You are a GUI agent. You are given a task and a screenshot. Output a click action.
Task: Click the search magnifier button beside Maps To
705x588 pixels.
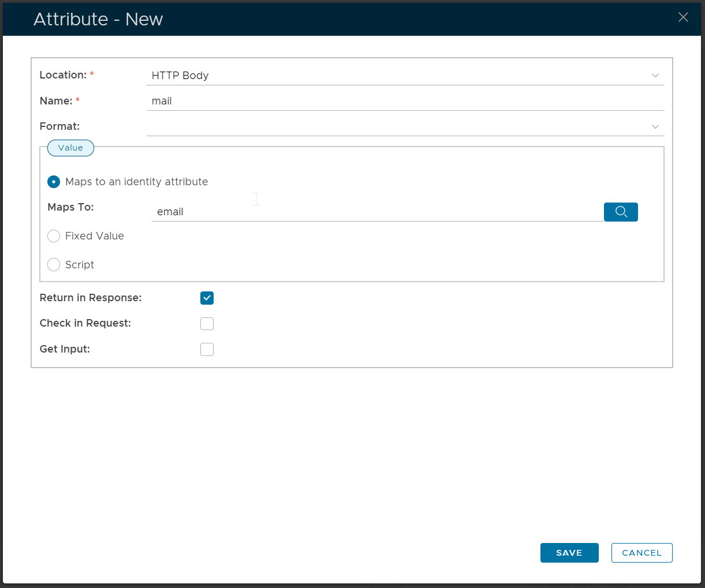[x=621, y=212]
